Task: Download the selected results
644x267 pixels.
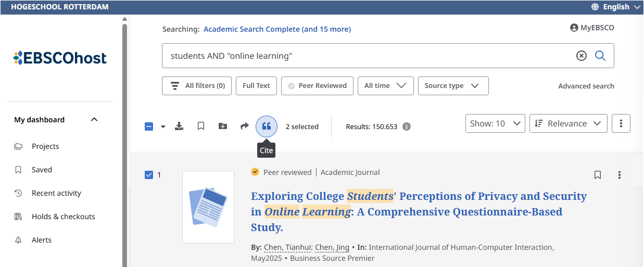Action: (179, 126)
